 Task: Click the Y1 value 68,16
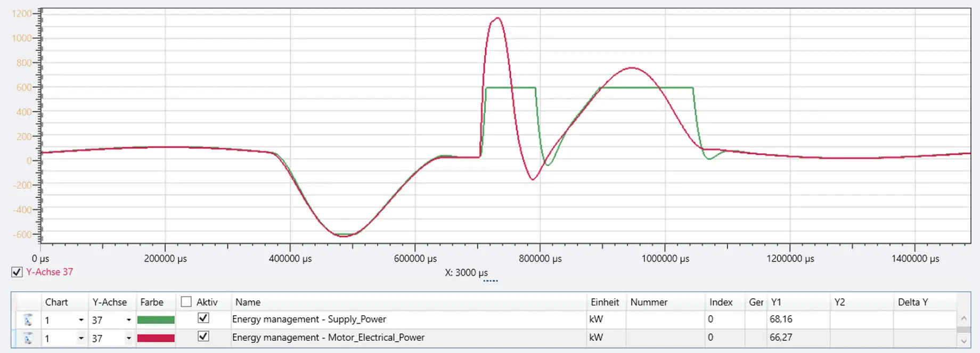coord(781,319)
